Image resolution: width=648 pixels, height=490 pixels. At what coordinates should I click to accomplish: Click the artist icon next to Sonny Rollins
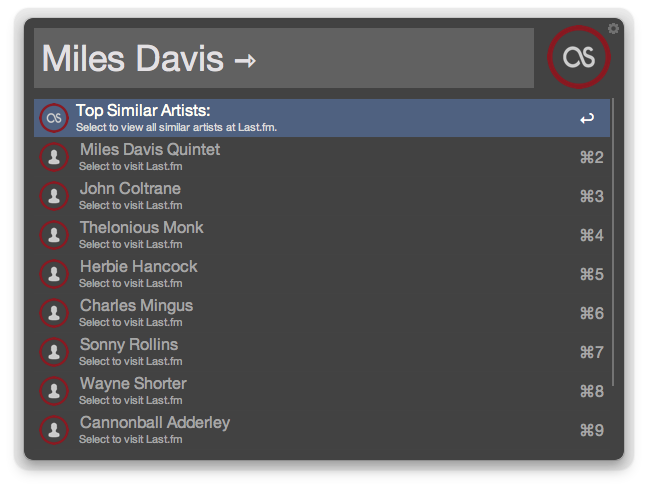point(53,352)
